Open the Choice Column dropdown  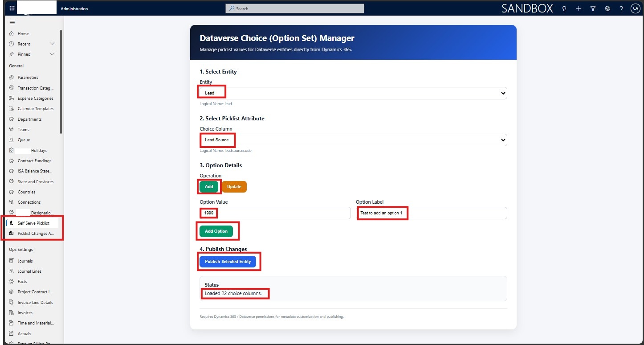pos(353,140)
